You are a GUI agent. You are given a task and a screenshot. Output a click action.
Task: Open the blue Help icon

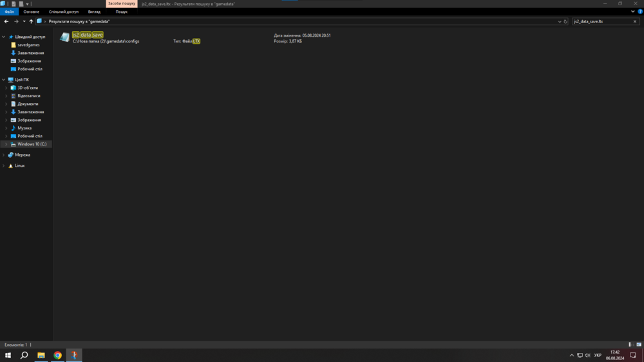(640, 12)
